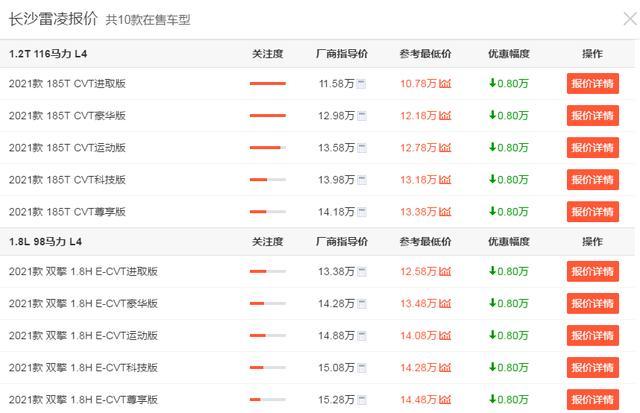Open trend chart icon beside 12.58万
The height and width of the screenshot is (413, 640).
[x=445, y=271]
